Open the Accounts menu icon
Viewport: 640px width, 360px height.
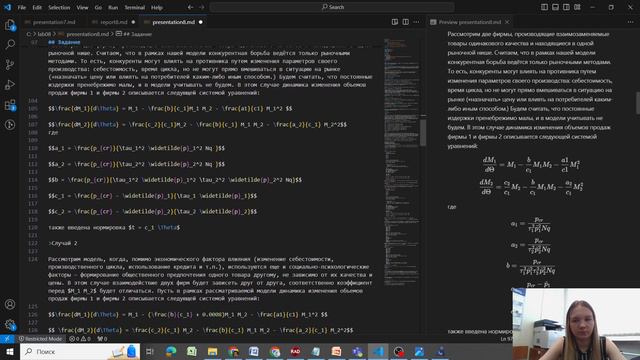point(10,304)
